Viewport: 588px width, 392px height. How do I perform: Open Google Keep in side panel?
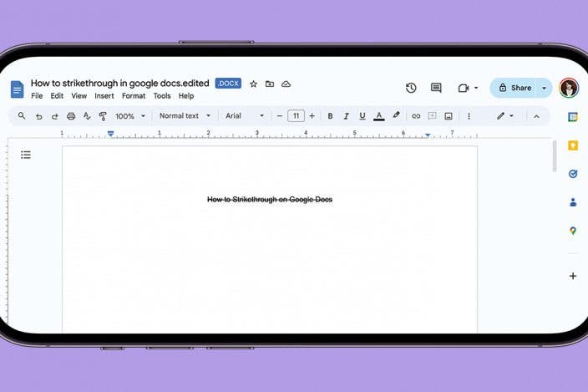(573, 145)
